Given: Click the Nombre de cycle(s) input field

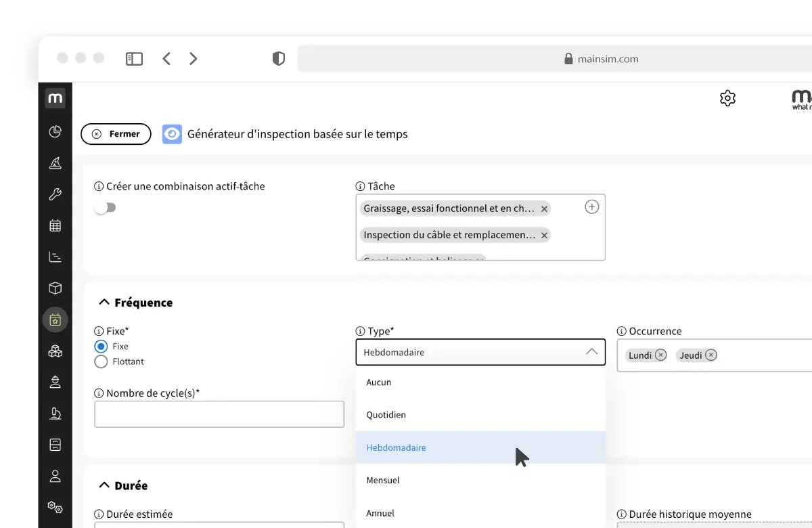Looking at the screenshot, I should [x=219, y=414].
